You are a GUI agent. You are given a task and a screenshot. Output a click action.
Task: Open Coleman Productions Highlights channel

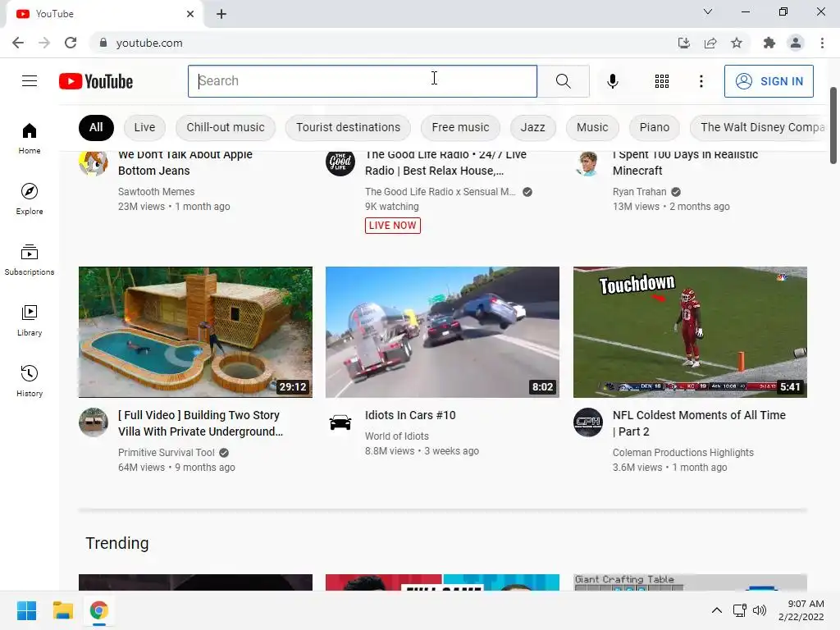click(683, 453)
